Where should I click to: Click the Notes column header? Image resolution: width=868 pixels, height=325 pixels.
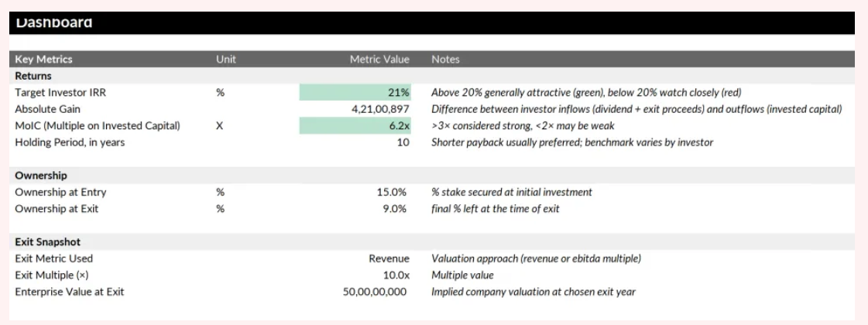pos(446,59)
